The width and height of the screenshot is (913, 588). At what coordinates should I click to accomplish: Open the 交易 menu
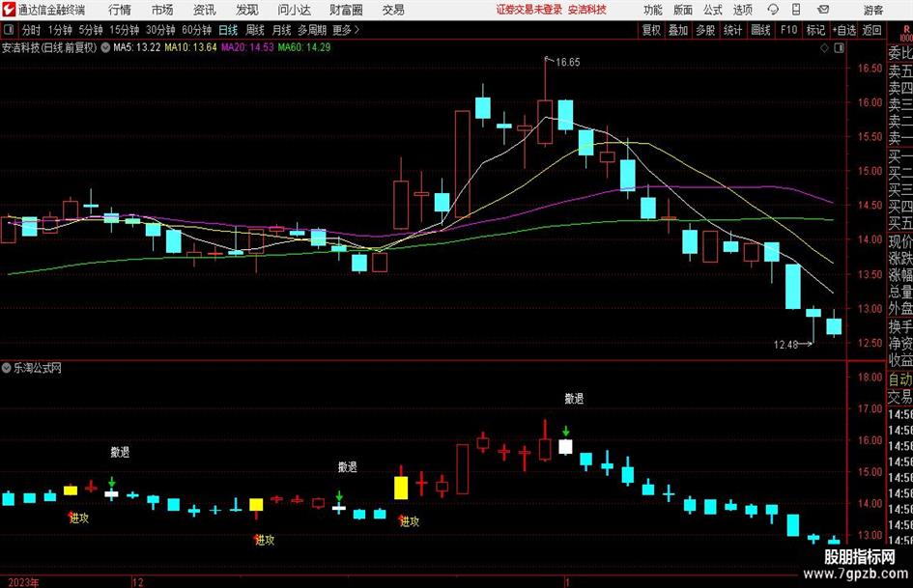[393, 10]
